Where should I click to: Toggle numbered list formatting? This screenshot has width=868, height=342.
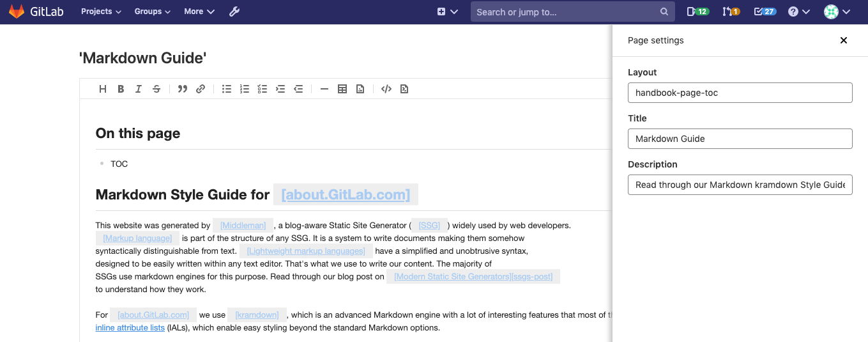point(244,89)
